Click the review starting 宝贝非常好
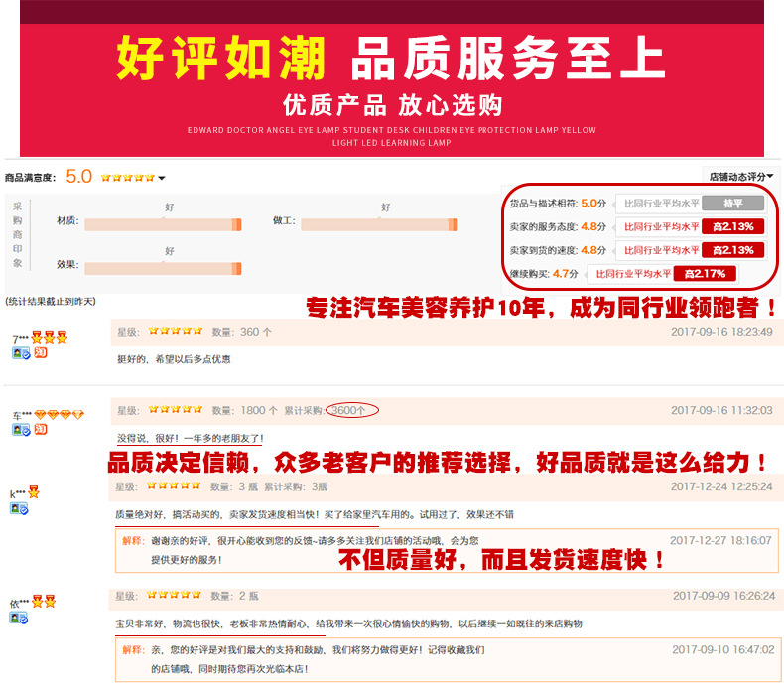Viewport: 784px width, 691px height. point(349,623)
